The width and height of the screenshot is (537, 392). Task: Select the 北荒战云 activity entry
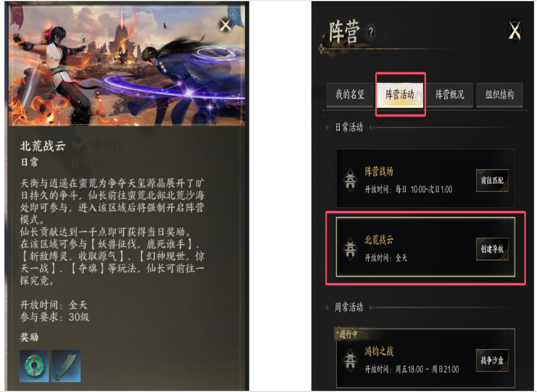[426, 247]
